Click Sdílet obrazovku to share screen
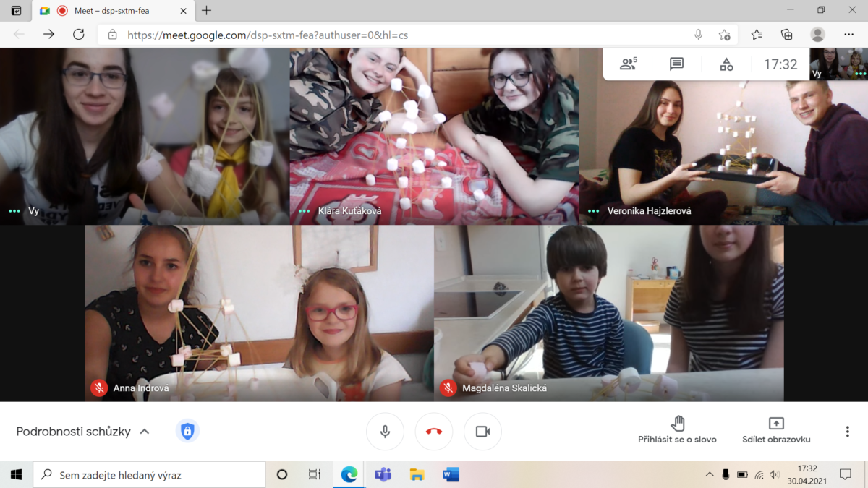This screenshot has width=868, height=488. pos(776,430)
